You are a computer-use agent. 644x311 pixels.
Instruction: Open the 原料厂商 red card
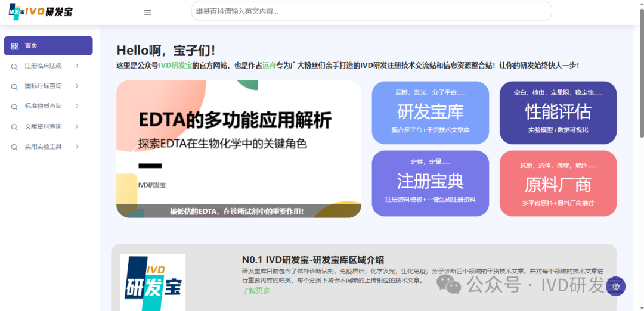click(x=558, y=184)
